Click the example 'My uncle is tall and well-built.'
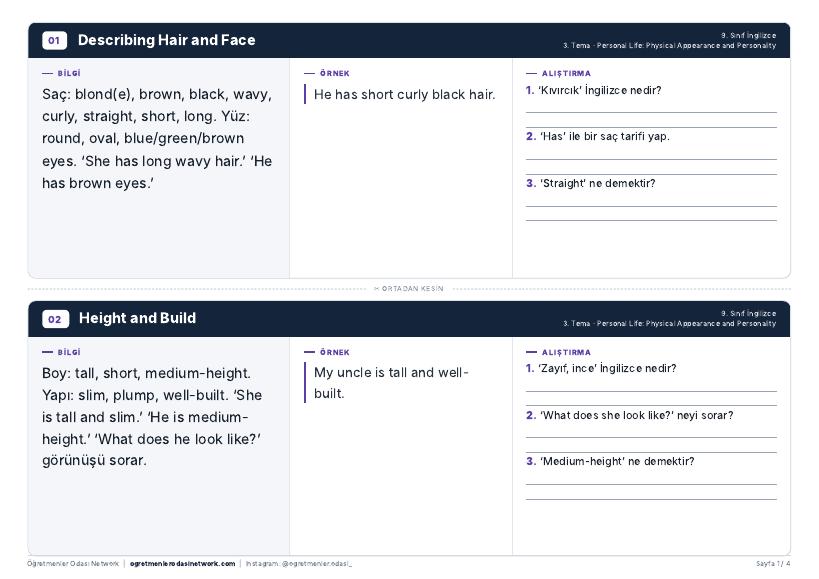Screen dimensions: 819x579 (x=391, y=383)
